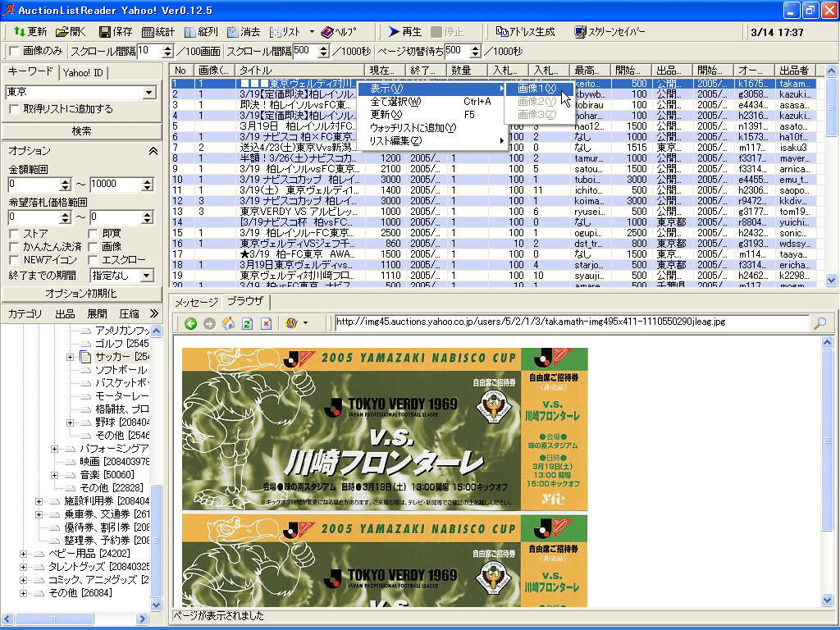Image resolution: width=840 pixels, height=630 pixels.
Task: Open the dropdown arrow next to リスト
Action: (x=312, y=32)
